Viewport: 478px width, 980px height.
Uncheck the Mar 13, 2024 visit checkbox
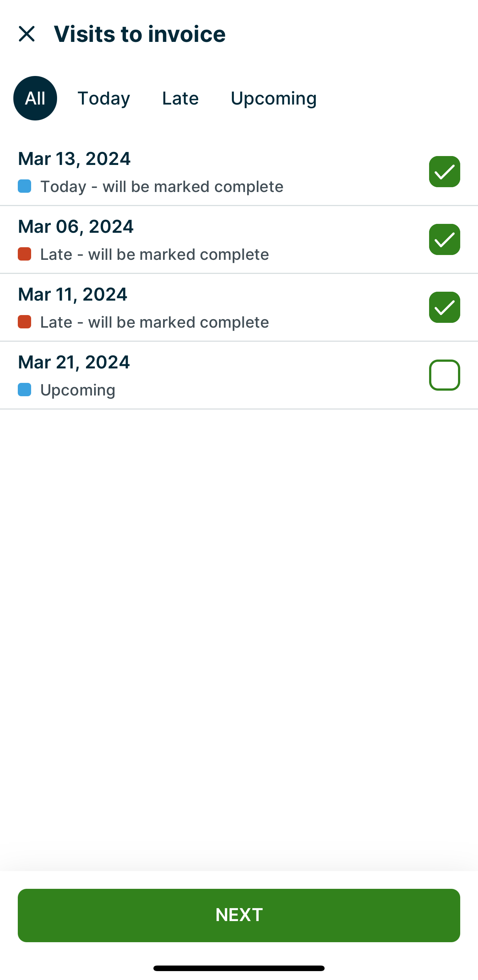(444, 172)
